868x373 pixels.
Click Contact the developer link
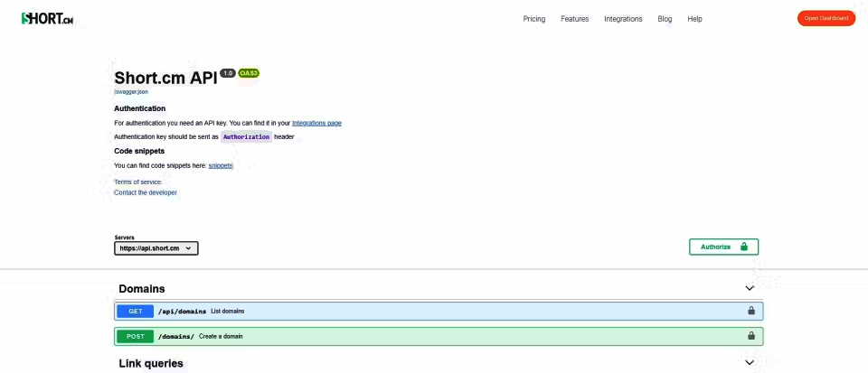coord(146,193)
